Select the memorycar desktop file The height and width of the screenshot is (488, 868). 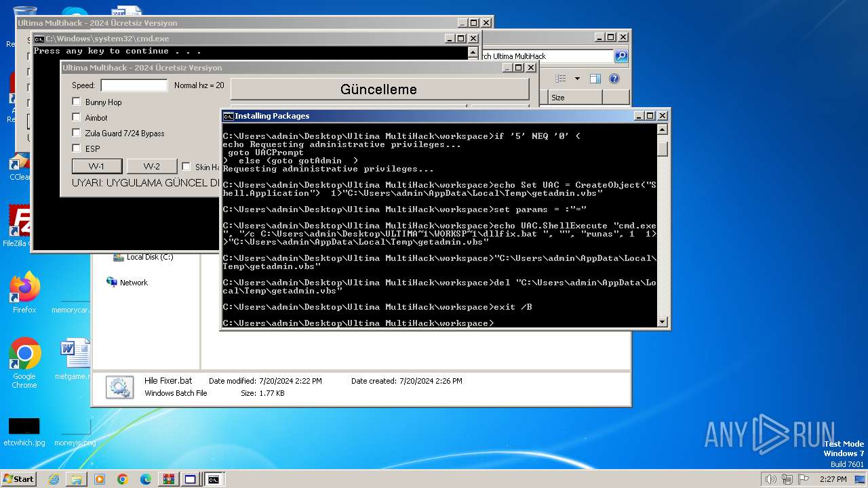click(71, 310)
